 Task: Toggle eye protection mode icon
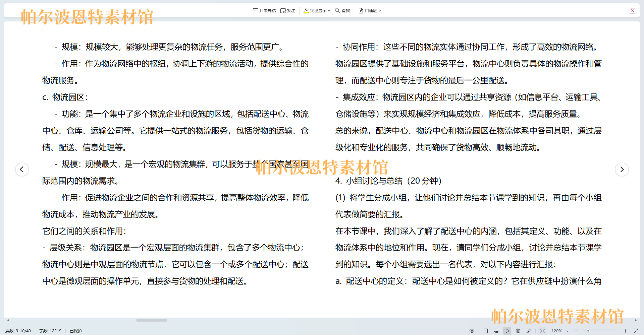click(472, 331)
